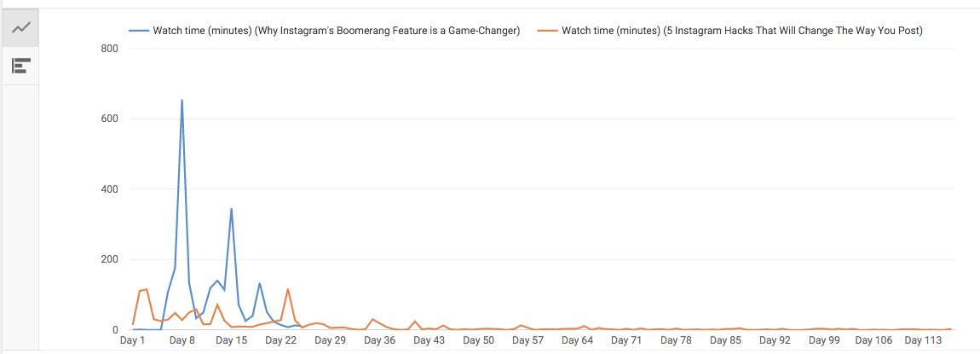Image resolution: width=980 pixels, height=354 pixels.
Task: Switch to the horizontal bar chart icon
Action: pos(21,66)
